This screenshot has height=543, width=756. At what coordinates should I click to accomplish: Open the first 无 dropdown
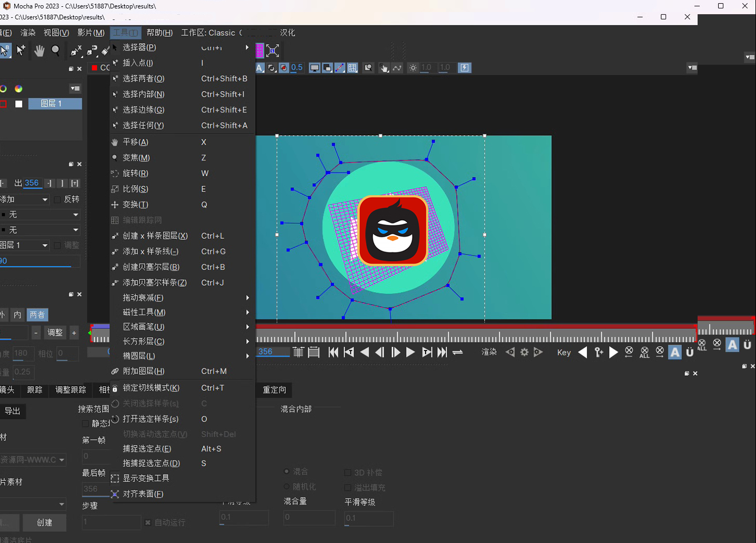click(x=40, y=215)
